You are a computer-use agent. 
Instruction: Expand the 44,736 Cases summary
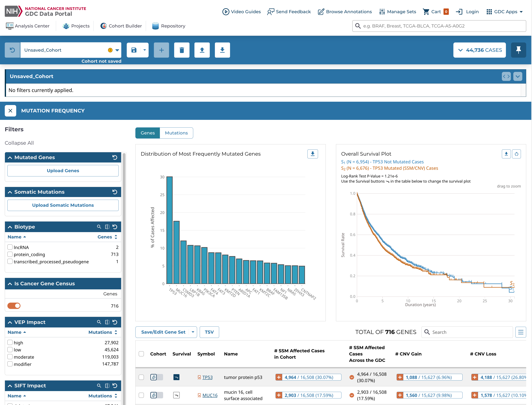click(x=479, y=50)
